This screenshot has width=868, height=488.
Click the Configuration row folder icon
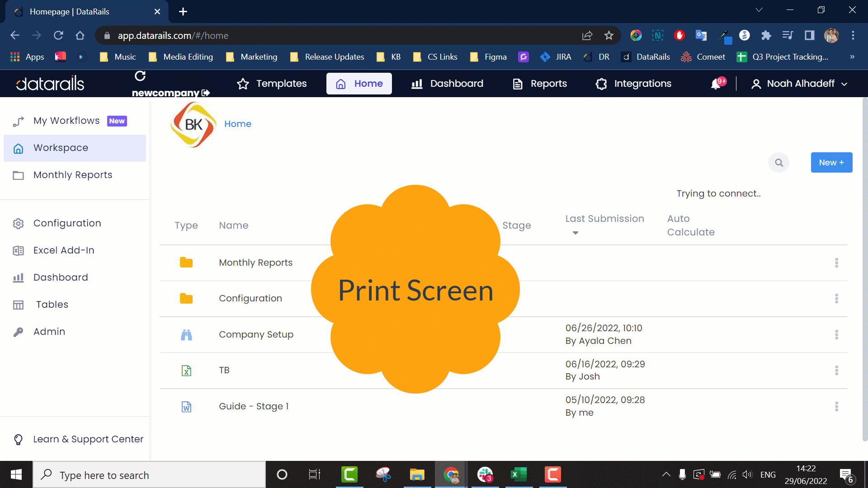pyautogui.click(x=186, y=298)
